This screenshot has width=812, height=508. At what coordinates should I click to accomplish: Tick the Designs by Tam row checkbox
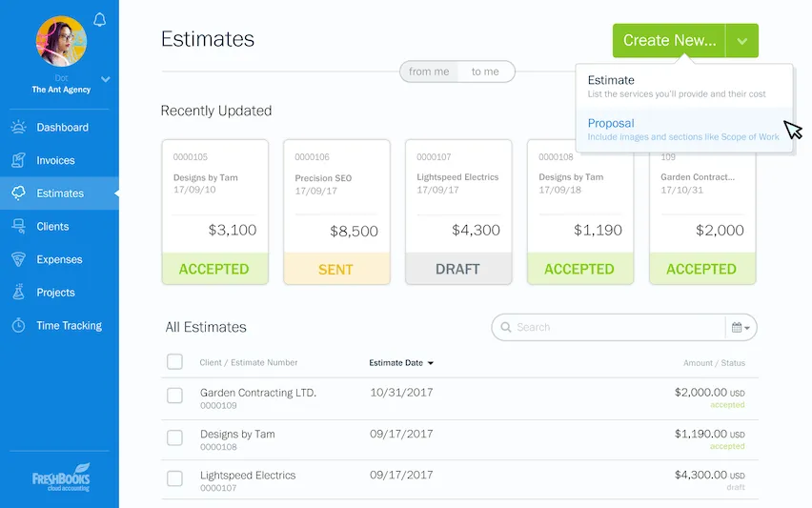(x=174, y=437)
